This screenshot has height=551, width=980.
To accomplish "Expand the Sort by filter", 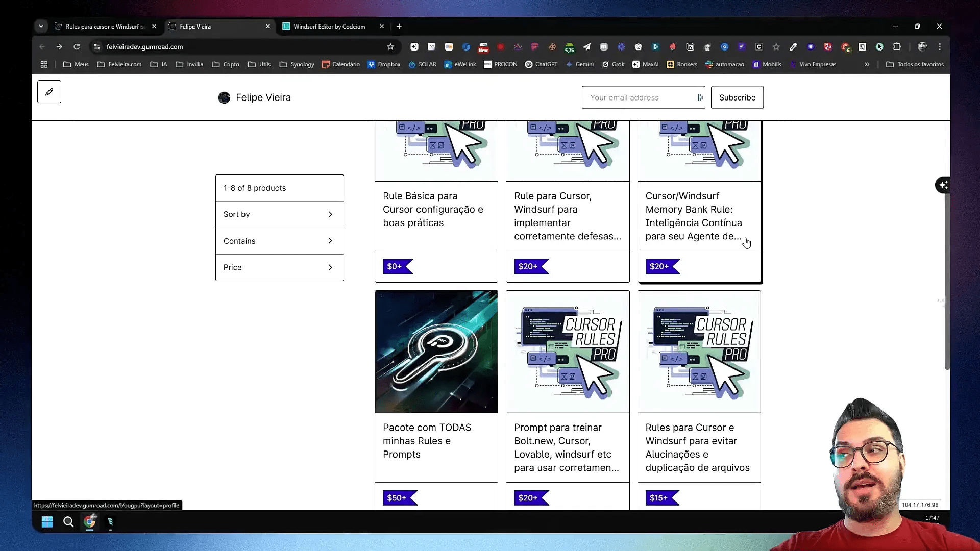I will pos(279,214).
